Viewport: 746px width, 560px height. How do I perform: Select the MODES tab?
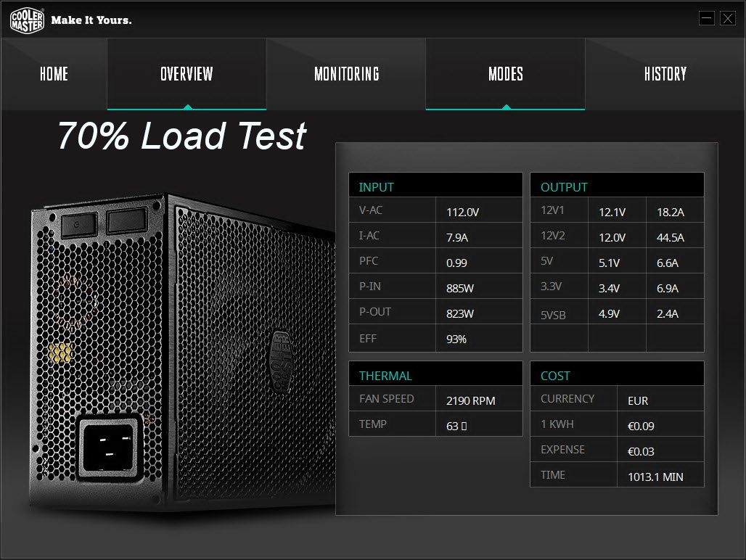[x=505, y=74]
